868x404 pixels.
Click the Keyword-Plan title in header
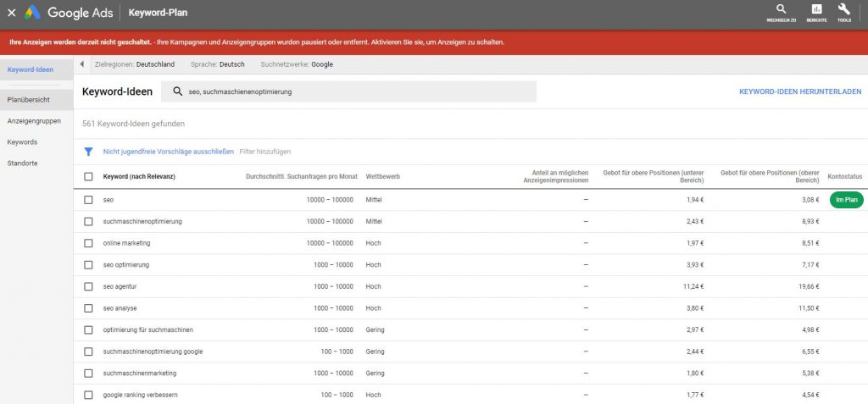click(x=158, y=13)
